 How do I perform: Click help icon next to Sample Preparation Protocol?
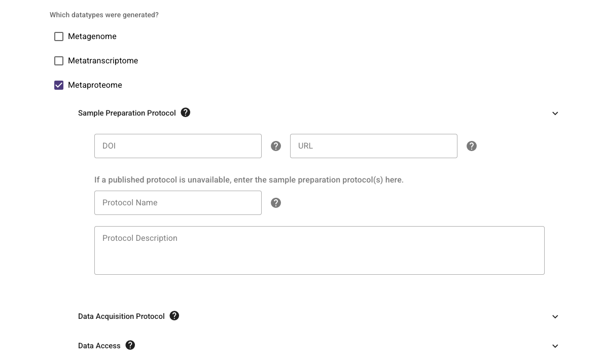[x=186, y=113]
